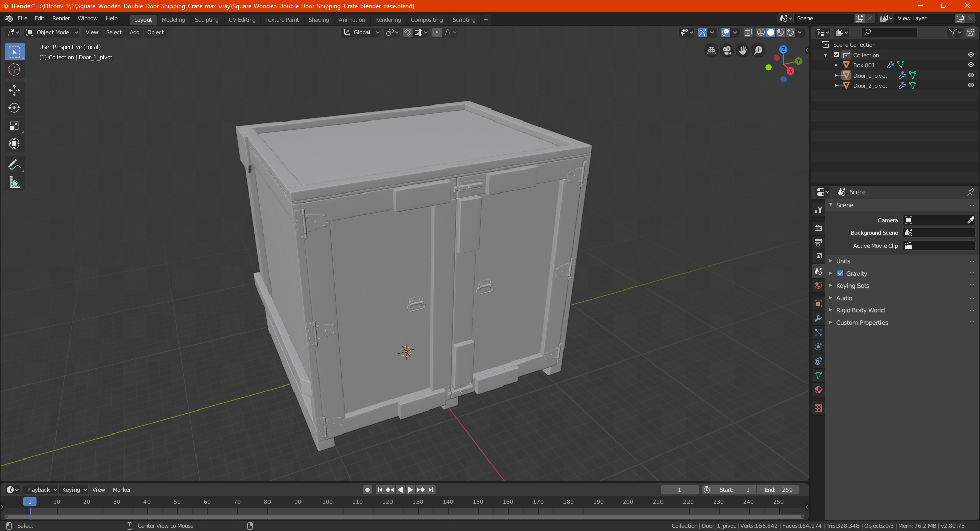Jump to the start frame
Screen dimensions: 980x531
pos(380,490)
